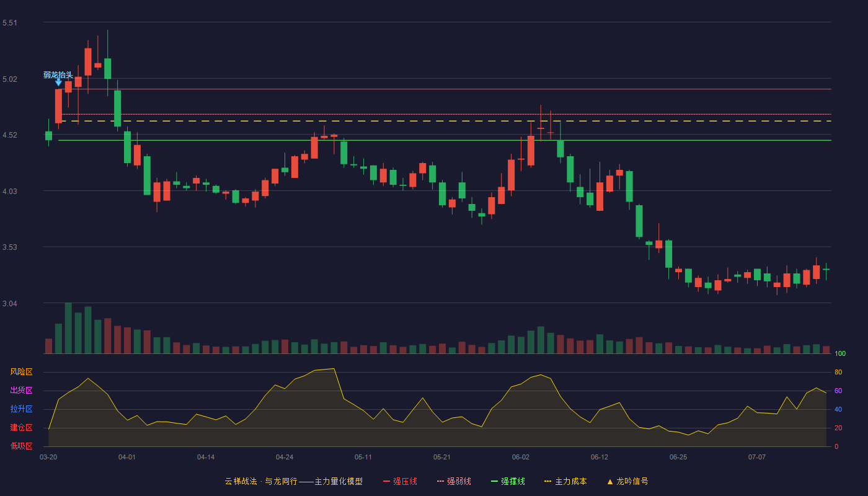The width and height of the screenshot is (868, 496).
Task: Click the 04-14 date axis label
Action: point(206,458)
